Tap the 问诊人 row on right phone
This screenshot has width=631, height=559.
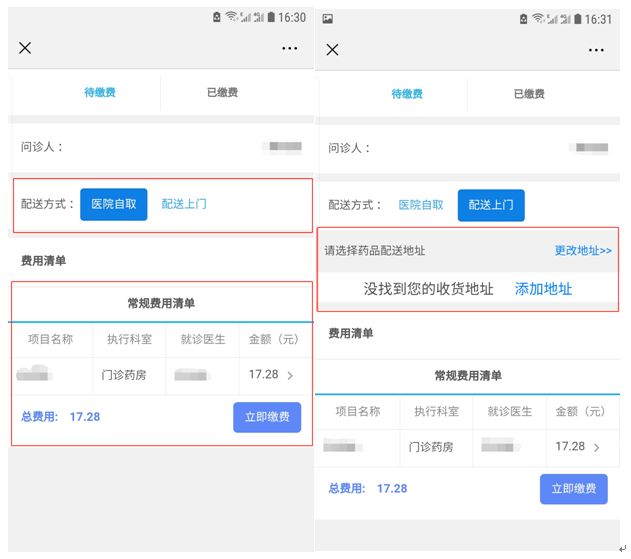coord(468,148)
